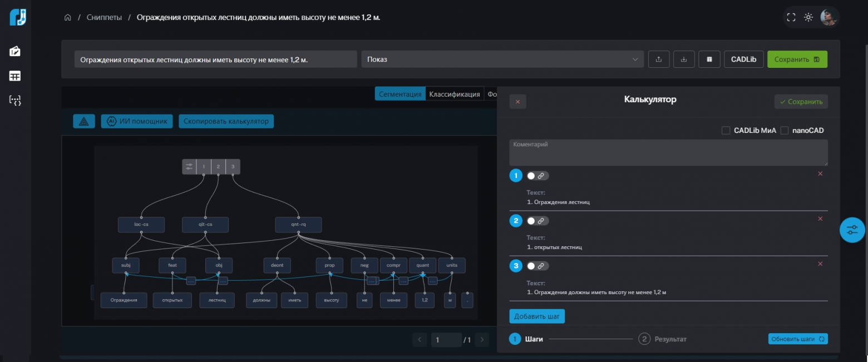The image size is (868, 362).
Task: Click the upload icon button
Action: click(659, 59)
